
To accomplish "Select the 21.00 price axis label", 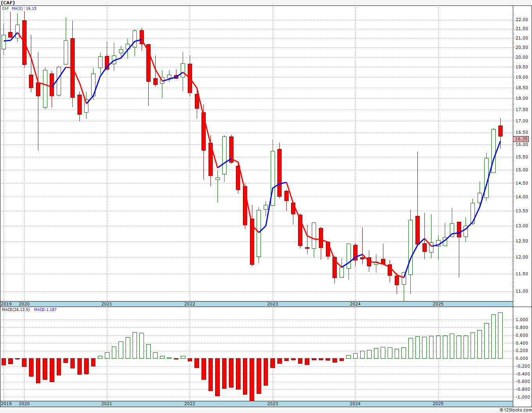I will pyautogui.click(x=521, y=38).
